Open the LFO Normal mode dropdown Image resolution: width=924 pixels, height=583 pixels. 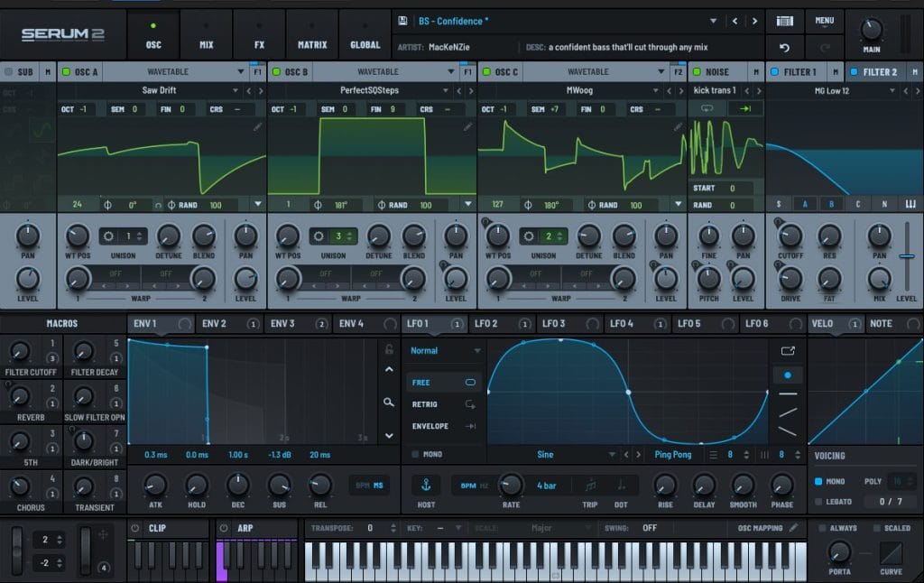click(x=446, y=350)
